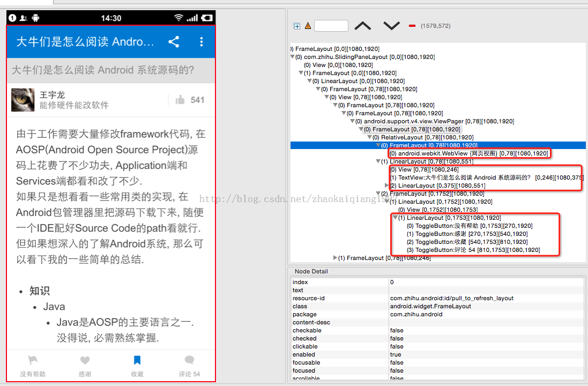Click class value android.widget.FrameLayout
The image size is (588, 386).
[x=430, y=306]
